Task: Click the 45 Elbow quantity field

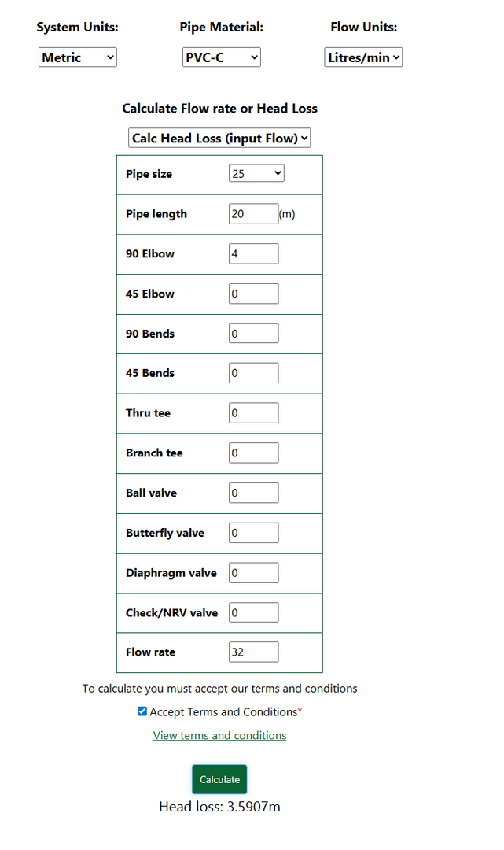Action: click(253, 294)
